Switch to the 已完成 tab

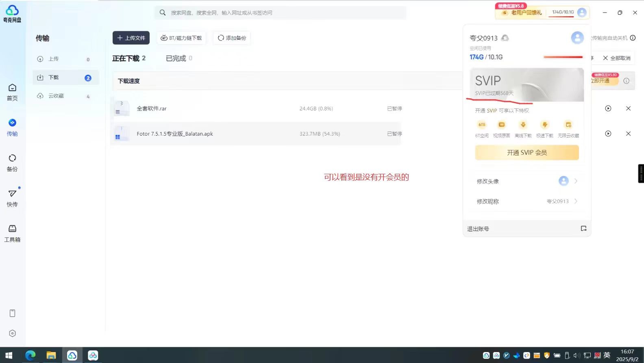(x=179, y=58)
